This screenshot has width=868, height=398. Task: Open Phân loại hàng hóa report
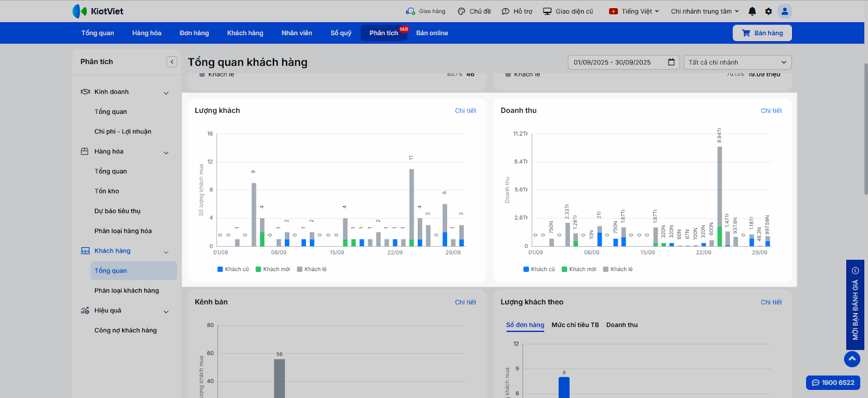(123, 231)
